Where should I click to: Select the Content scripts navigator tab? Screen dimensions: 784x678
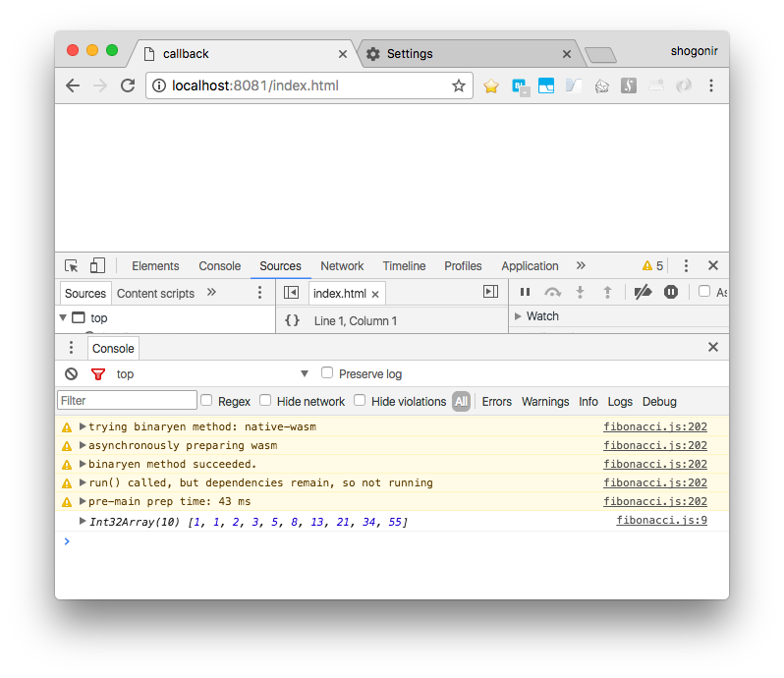coord(155,294)
